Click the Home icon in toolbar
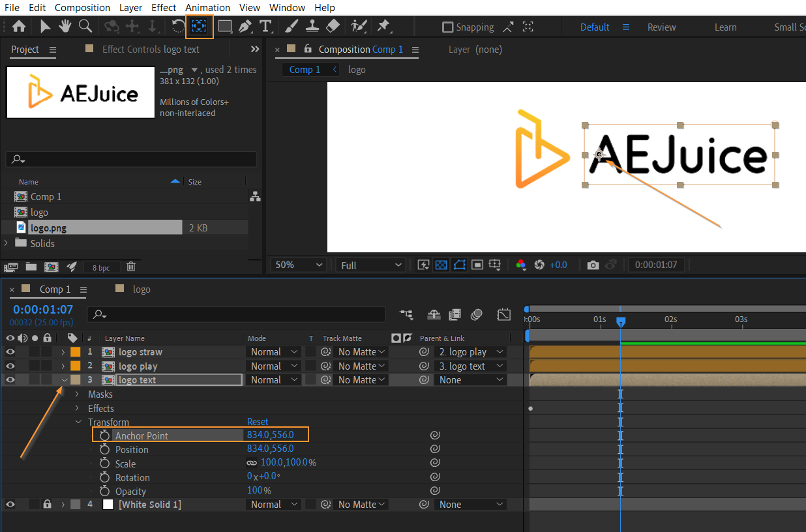 pos(19,27)
